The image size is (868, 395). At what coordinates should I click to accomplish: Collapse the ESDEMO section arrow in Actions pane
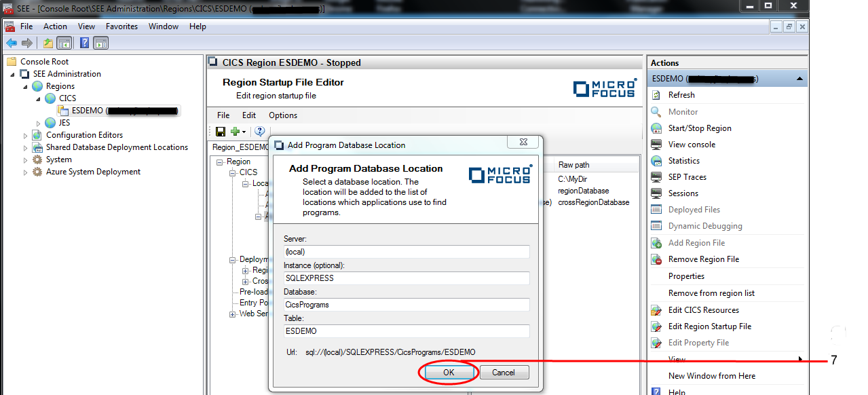pos(800,79)
